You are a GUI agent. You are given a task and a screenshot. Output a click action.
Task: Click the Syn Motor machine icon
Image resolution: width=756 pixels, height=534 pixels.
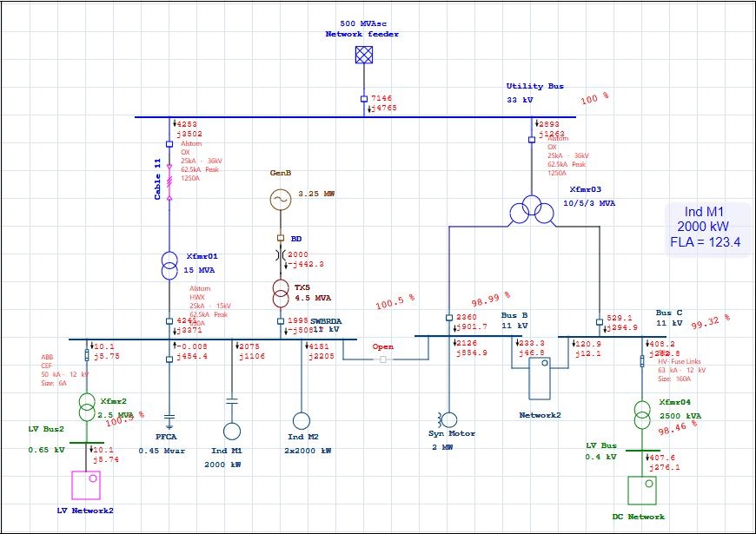(x=448, y=419)
